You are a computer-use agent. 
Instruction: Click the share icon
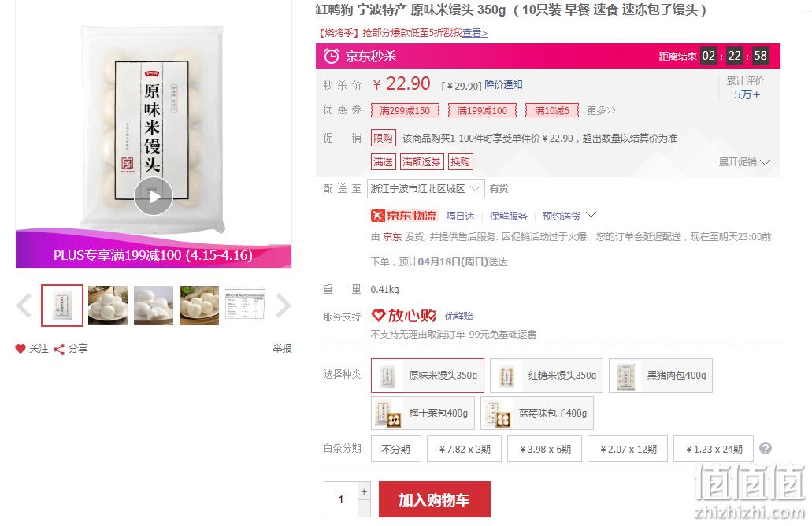[59, 349]
